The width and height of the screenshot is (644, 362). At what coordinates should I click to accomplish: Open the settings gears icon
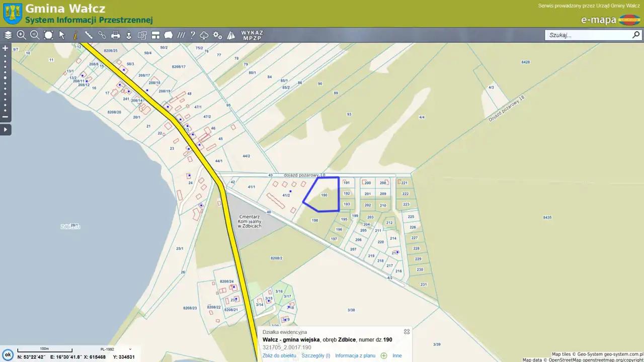[x=217, y=35]
